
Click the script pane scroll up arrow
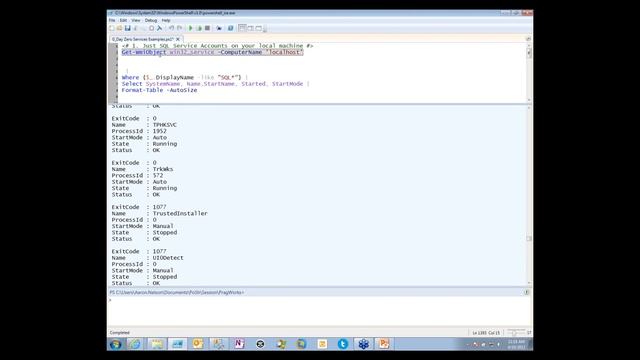pyautogui.click(x=529, y=46)
